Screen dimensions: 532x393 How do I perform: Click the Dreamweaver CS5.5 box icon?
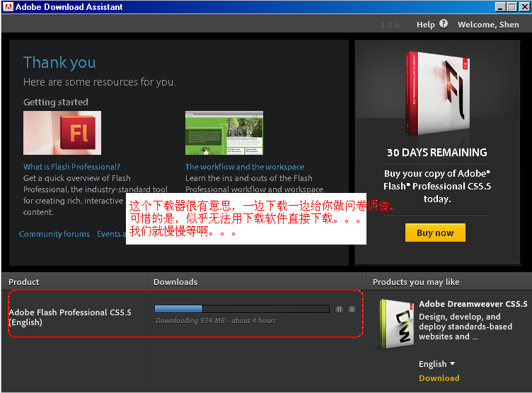[x=397, y=324]
